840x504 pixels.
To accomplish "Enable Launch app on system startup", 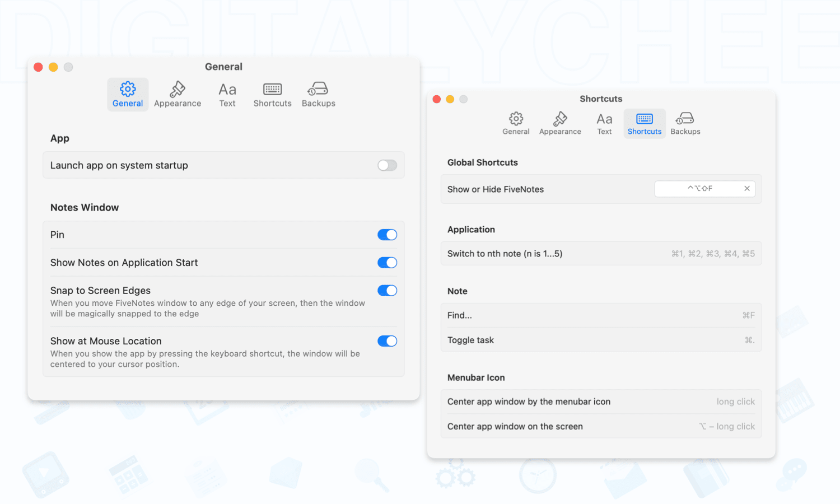I will coord(387,165).
